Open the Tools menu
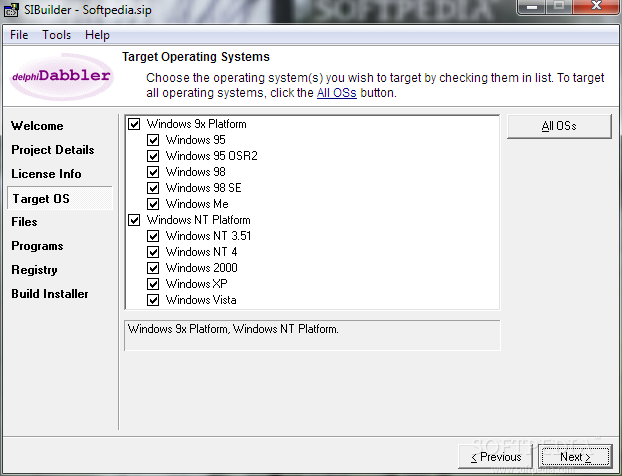 [x=56, y=35]
